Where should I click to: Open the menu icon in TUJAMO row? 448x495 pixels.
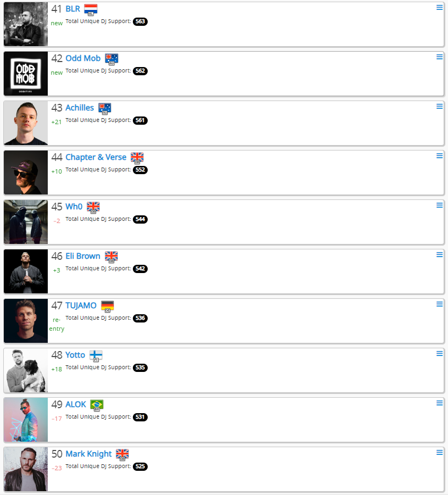click(439, 304)
